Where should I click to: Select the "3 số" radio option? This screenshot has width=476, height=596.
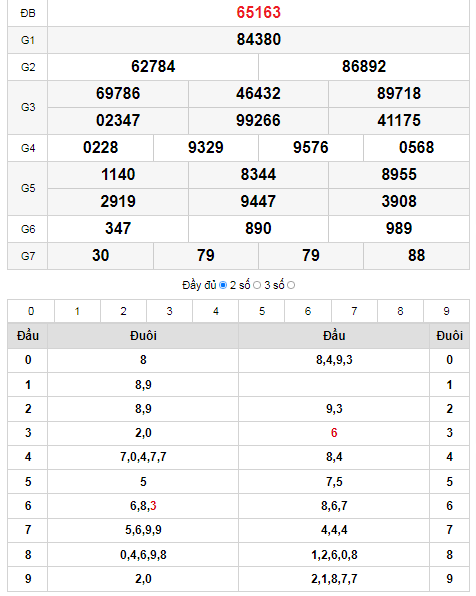pyautogui.click(x=291, y=285)
